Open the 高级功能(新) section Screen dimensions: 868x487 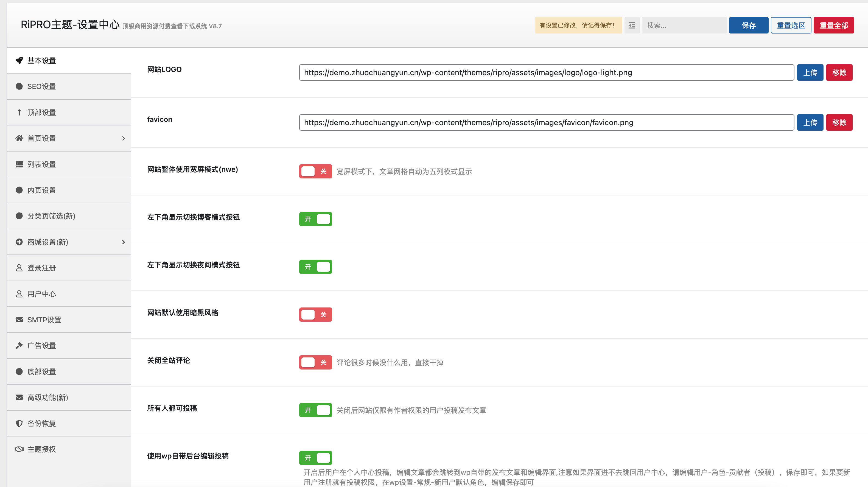point(69,397)
